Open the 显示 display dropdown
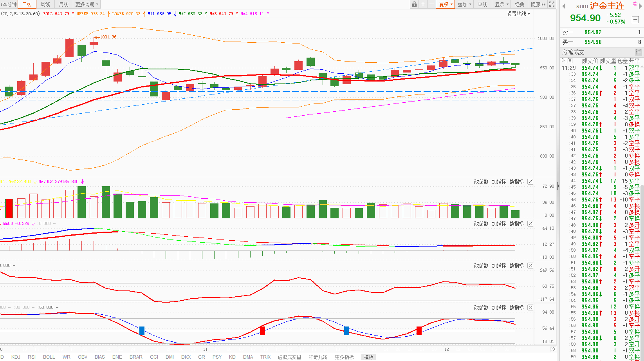The height and width of the screenshot is (361, 644). (x=501, y=4)
